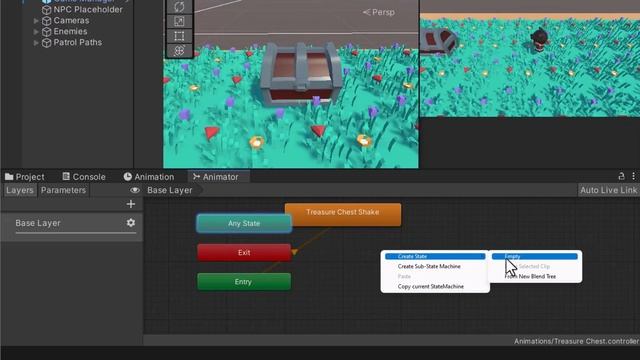
Task: Open Base Layer settings gear
Action: [131, 223]
